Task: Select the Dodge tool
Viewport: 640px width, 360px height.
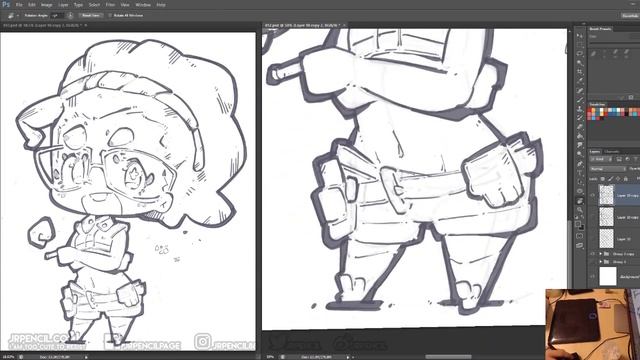Action: pos(580,153)
